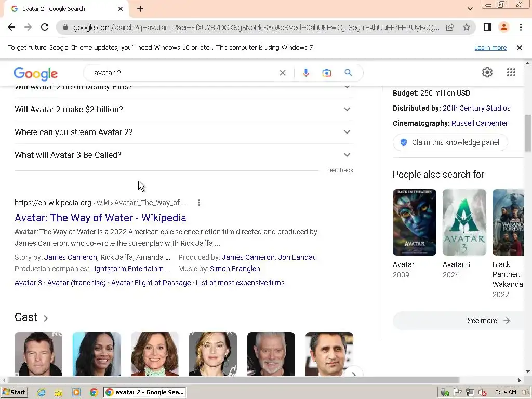This screenshot has width=532, height=399.
Task: Open the fifth cast member photo
Action: 271,354
